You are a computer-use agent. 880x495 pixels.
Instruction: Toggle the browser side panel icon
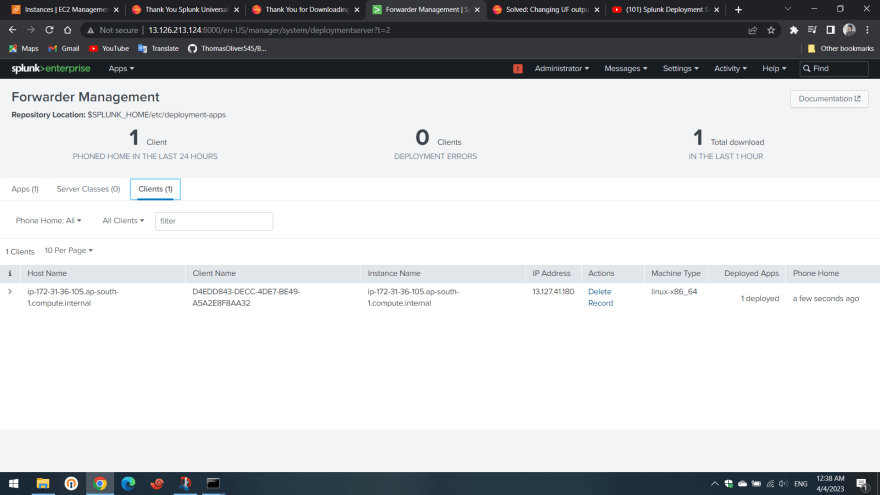[831, 30]
